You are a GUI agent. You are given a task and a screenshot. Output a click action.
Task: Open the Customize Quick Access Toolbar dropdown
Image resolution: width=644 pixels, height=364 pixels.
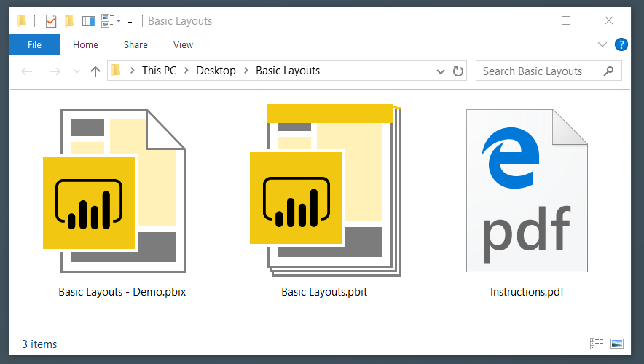point(130,22)
